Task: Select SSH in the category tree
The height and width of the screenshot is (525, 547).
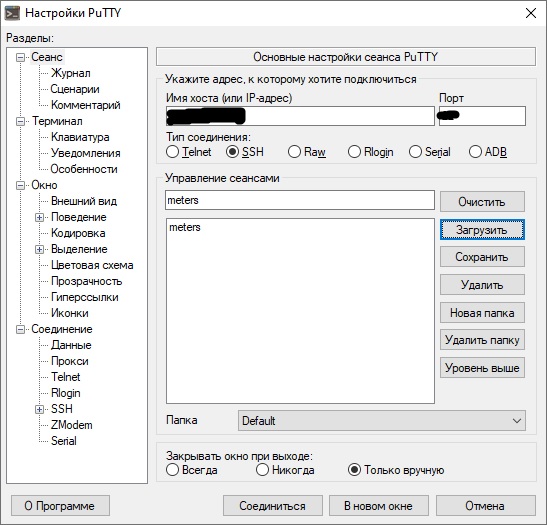Action: pyautogui.click(x=62, y=409)
